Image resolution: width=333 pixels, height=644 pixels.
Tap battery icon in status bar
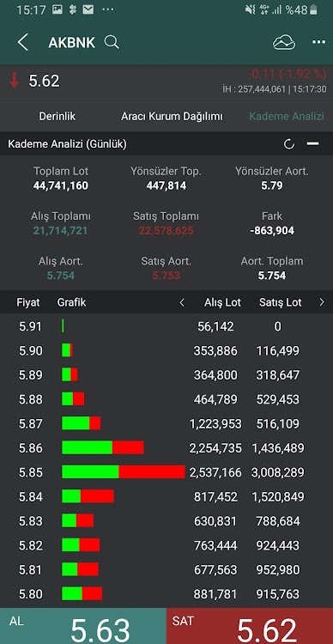coord(314,9)
